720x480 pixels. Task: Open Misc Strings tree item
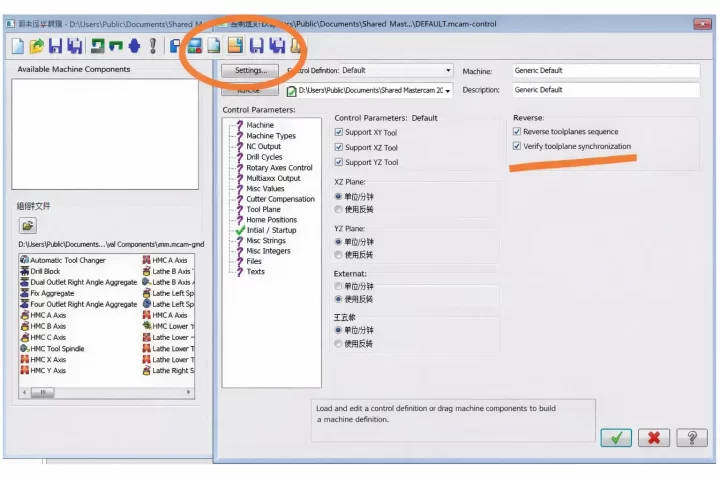(266, 241)
